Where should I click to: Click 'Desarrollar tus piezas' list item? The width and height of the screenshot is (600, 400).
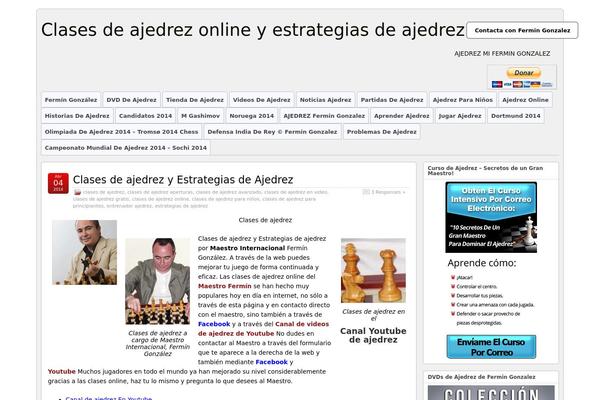[480, 296]
